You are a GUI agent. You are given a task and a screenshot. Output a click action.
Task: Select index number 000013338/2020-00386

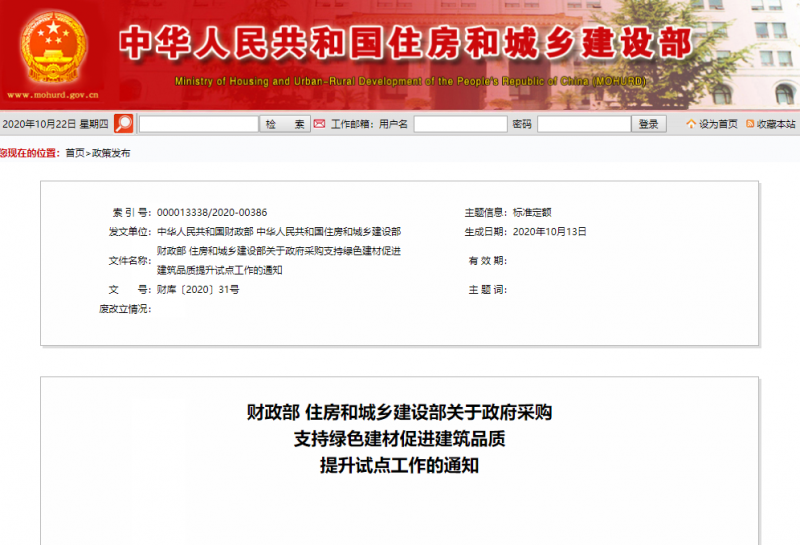tap(212, 212)
